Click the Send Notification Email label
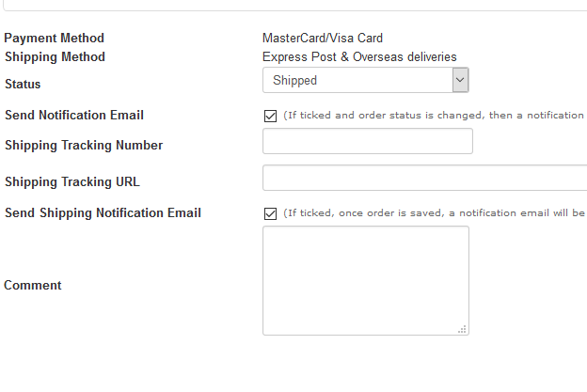The width and height of the screenshot is (587, 392). (x=74, y=116)
